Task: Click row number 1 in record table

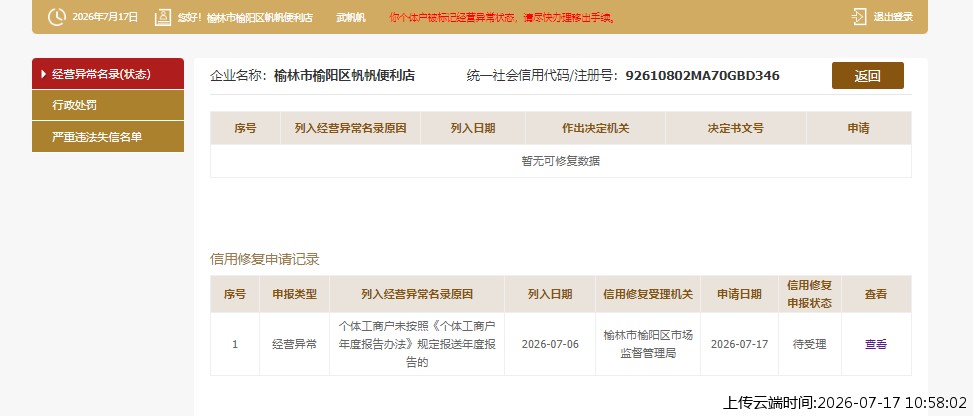Action: 235,344
